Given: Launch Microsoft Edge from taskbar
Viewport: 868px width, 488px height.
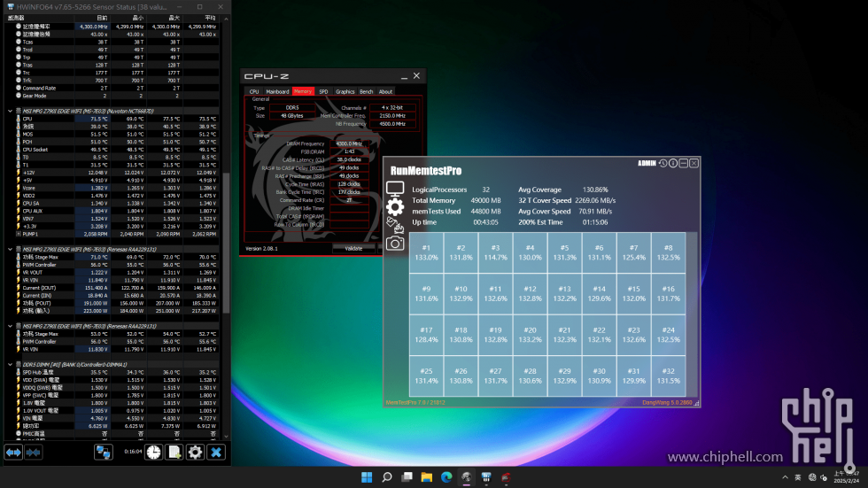Looking at the screenshot, I should (x=446, y=477).
